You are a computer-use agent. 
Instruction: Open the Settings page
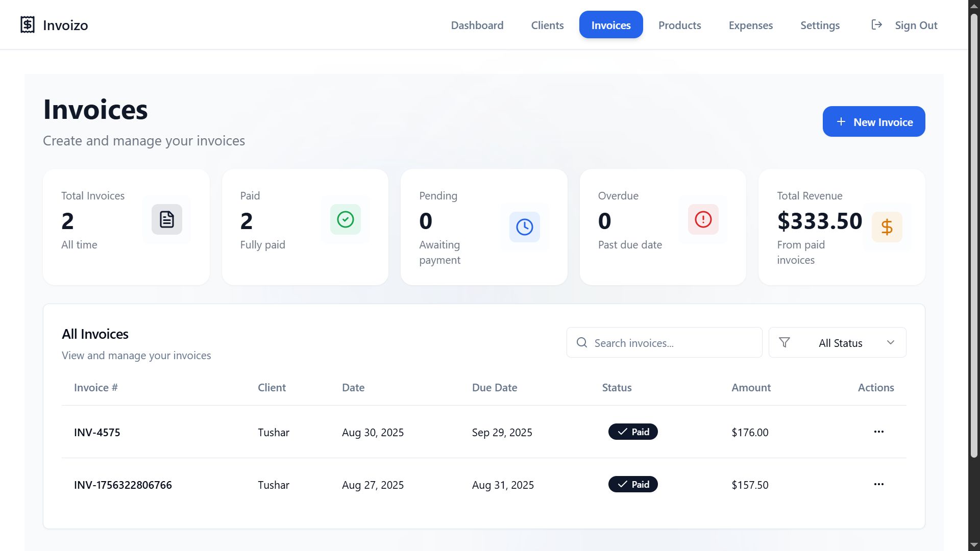pos(820,25)
